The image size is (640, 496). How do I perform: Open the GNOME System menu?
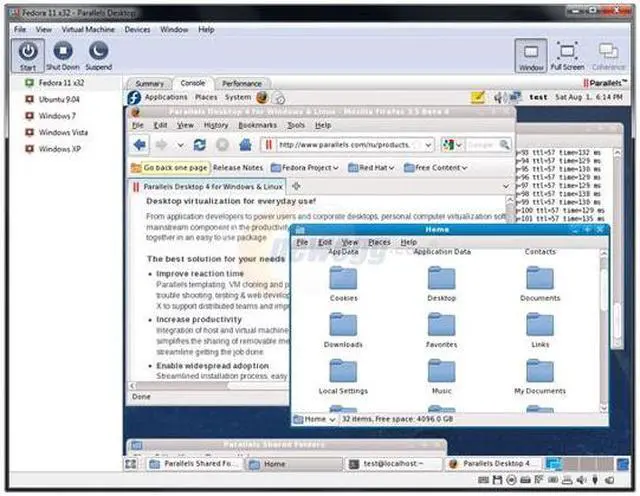(x=238, y=97)
